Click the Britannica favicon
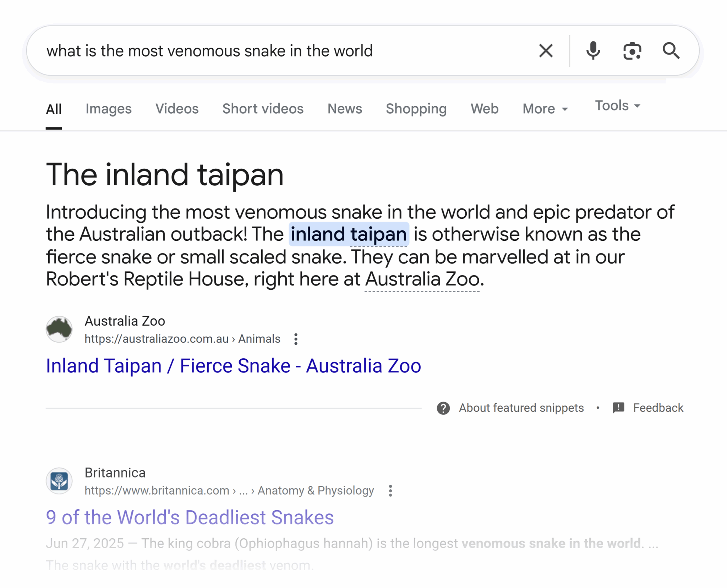 (x=59, y=481)
